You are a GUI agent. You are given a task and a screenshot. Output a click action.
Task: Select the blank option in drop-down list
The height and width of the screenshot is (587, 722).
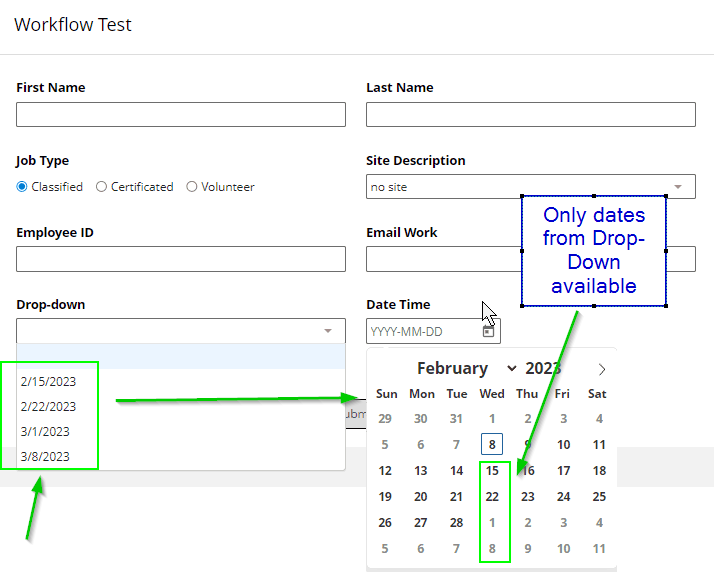coord(180,357)
